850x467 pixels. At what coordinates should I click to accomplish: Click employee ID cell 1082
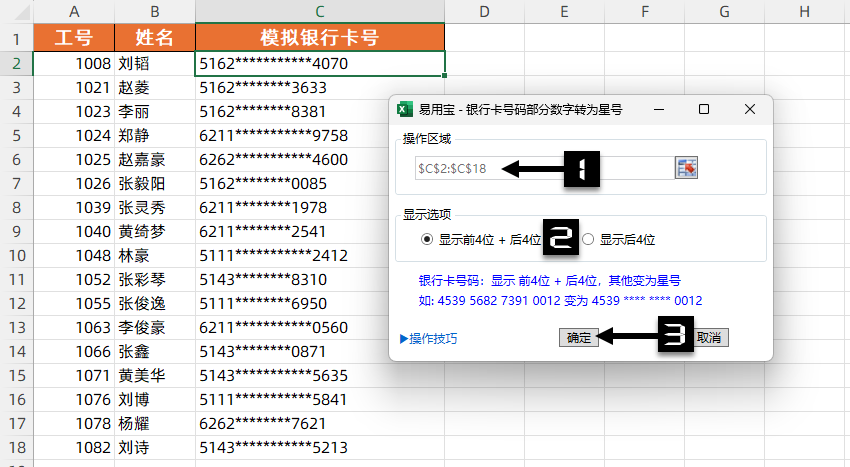(x=74, y=447)
